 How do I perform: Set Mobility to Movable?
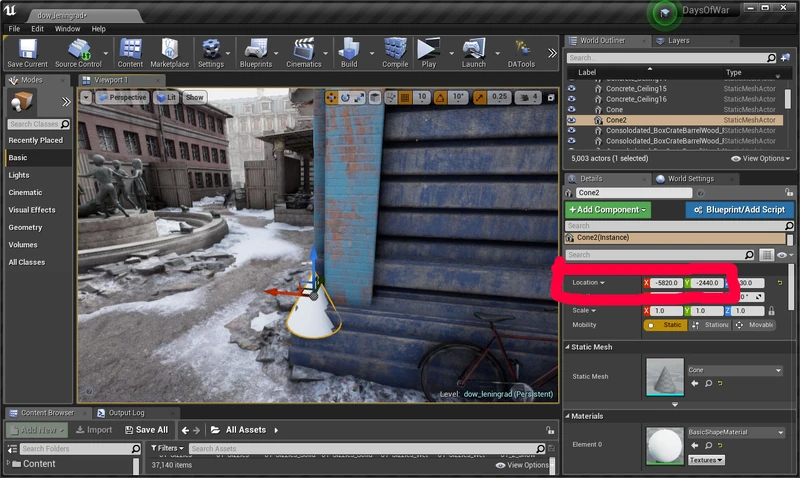(752, 325)
